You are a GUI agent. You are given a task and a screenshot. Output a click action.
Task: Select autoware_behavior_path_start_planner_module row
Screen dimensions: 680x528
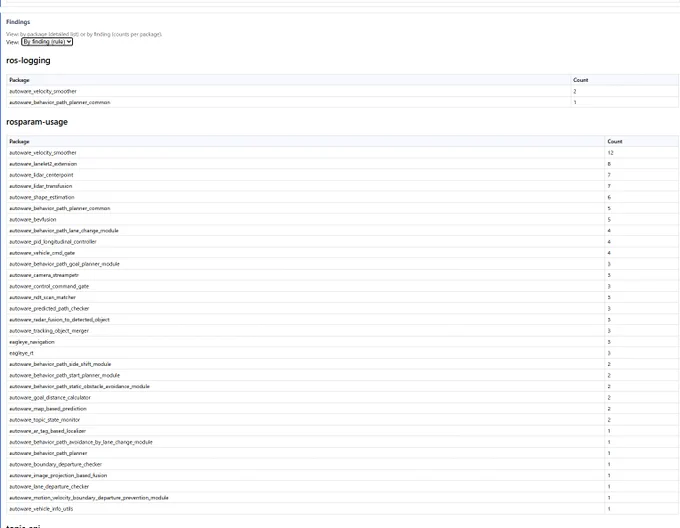(x=343, y=375)
